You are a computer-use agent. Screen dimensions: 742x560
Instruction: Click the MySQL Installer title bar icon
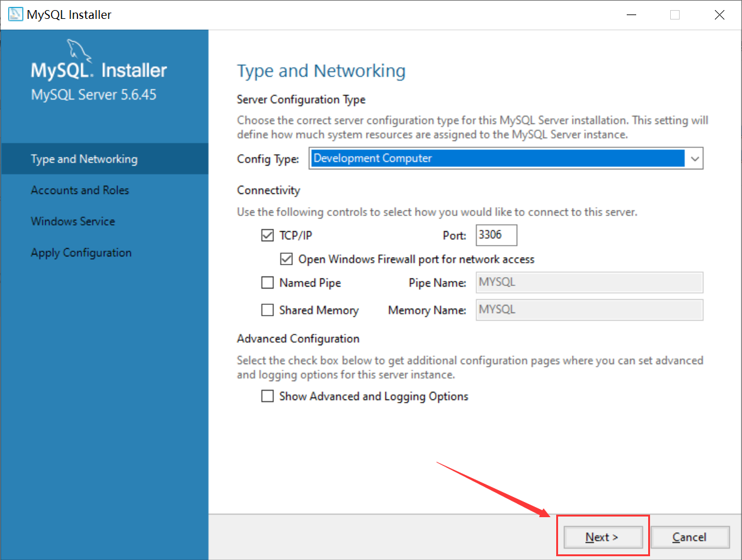click(15, 14)
